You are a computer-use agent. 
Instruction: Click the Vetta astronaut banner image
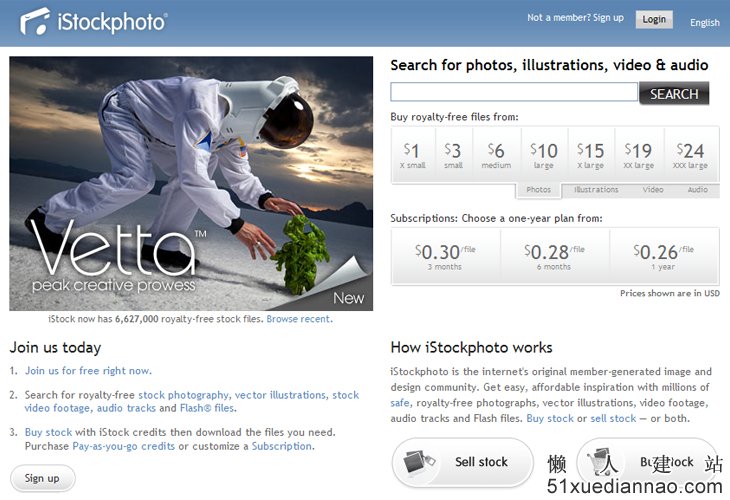coord(191,183)
